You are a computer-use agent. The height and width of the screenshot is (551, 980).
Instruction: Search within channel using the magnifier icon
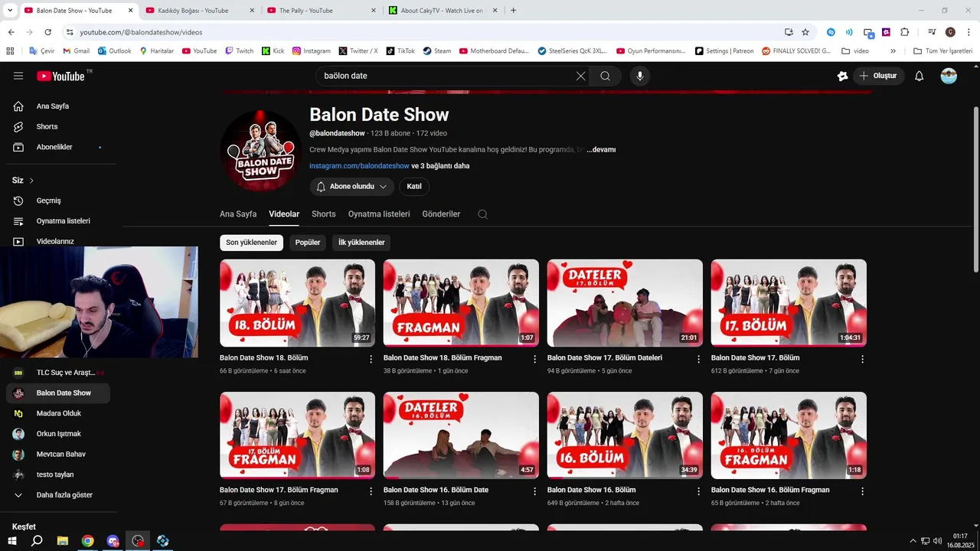[482, 214]
